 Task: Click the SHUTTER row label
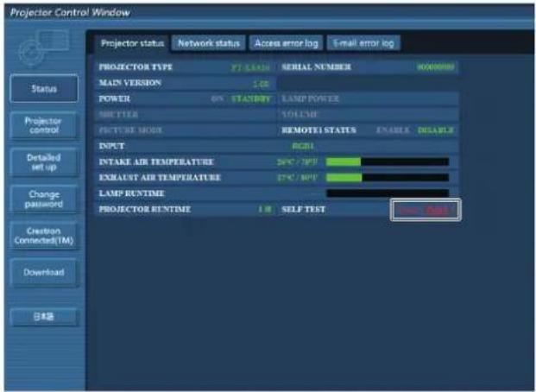118,115
